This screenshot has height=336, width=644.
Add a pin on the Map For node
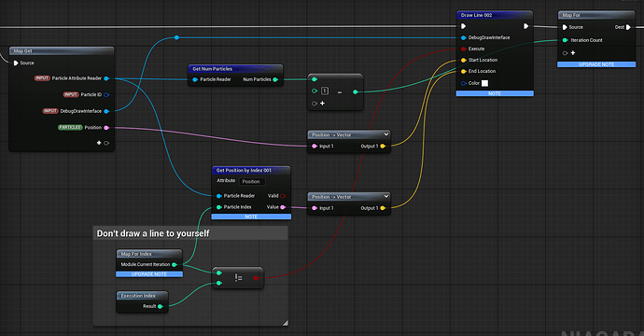(572, 52)
